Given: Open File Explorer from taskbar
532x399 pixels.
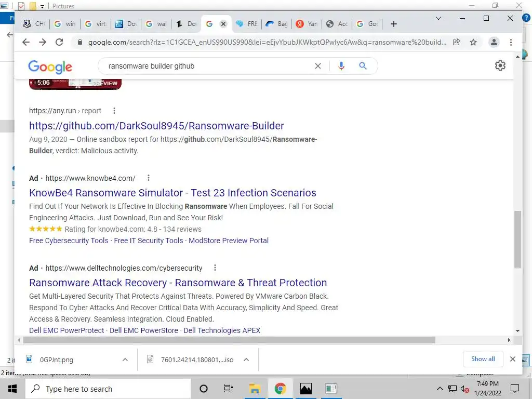Looking at the screenshot, I should (x=255, y=389).
